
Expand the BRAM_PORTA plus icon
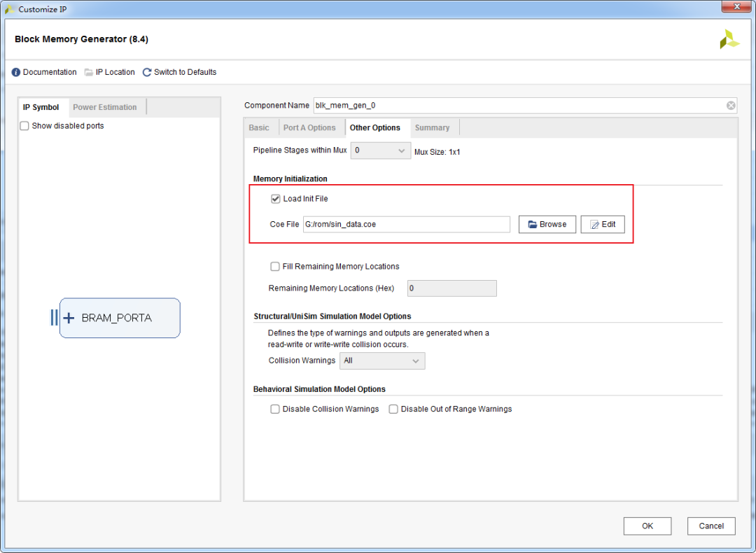(69, 318)
